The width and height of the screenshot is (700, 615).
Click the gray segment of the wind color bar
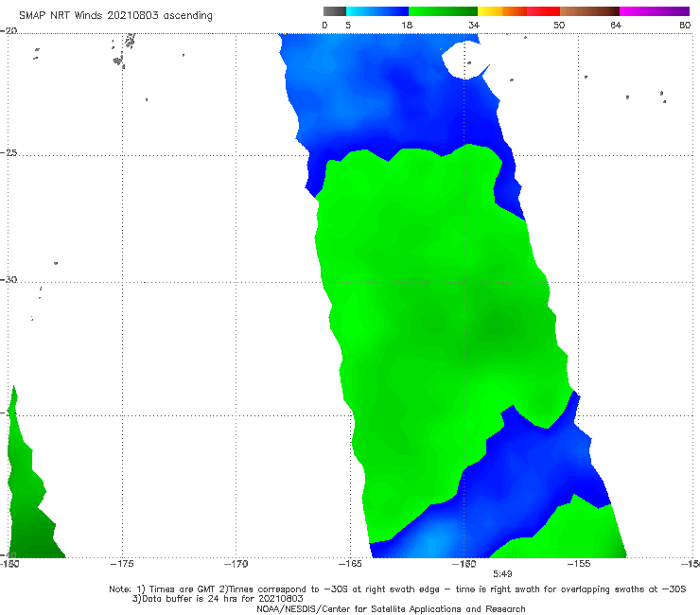point(335,11)
